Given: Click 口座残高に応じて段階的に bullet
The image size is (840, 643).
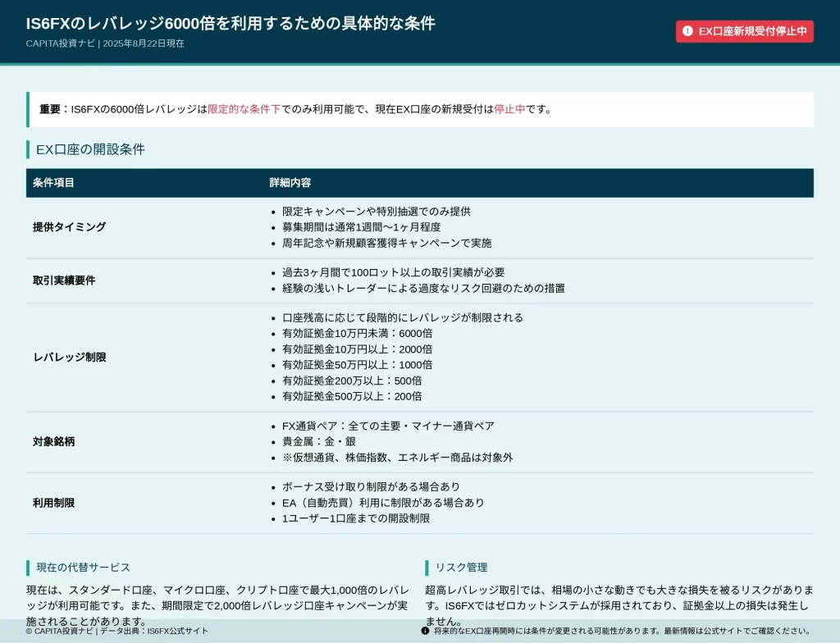Looking at the screenshot, I should pos(403,317).
